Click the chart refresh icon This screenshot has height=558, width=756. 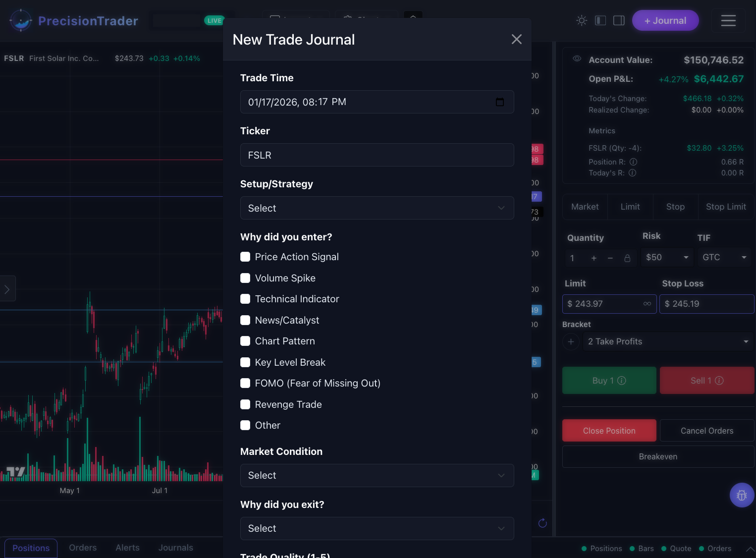pyautogui.click(x=542, y=523)
